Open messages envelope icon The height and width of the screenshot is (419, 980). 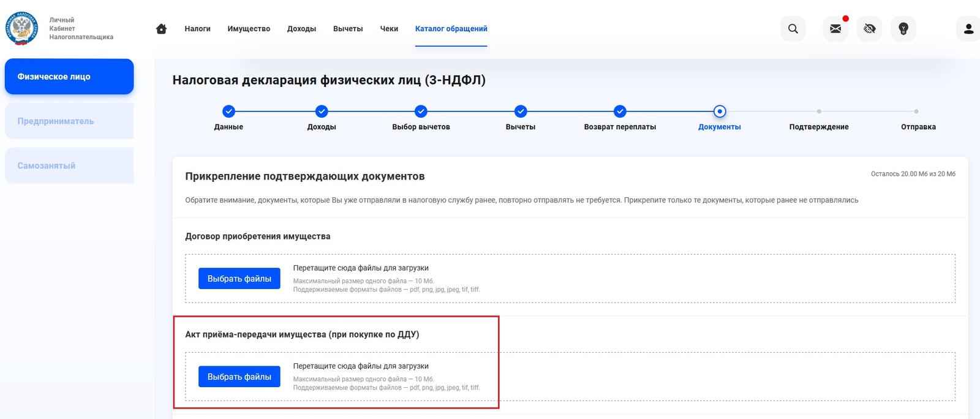(x=835, y=29)
